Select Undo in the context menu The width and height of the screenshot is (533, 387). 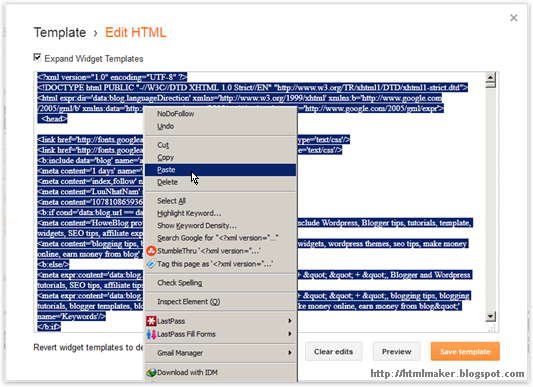coord(220,126)
